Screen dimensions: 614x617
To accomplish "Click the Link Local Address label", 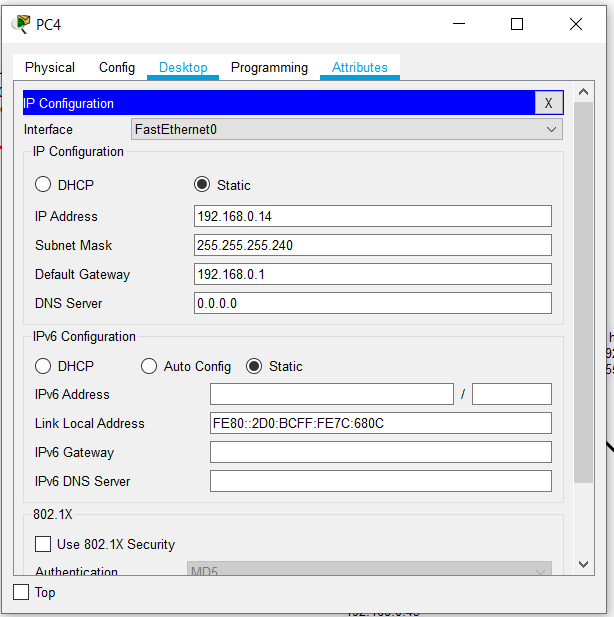I will tap(90, 423).
